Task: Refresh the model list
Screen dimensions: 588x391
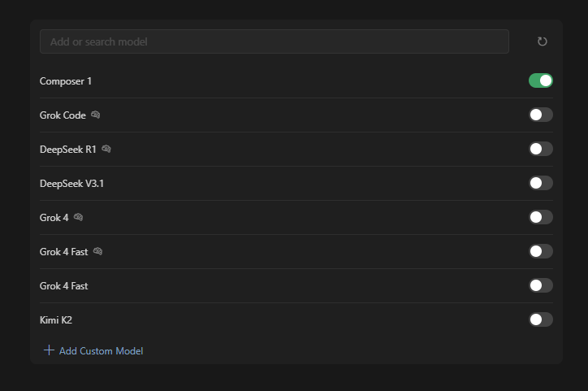Action: tap(543, 41)
